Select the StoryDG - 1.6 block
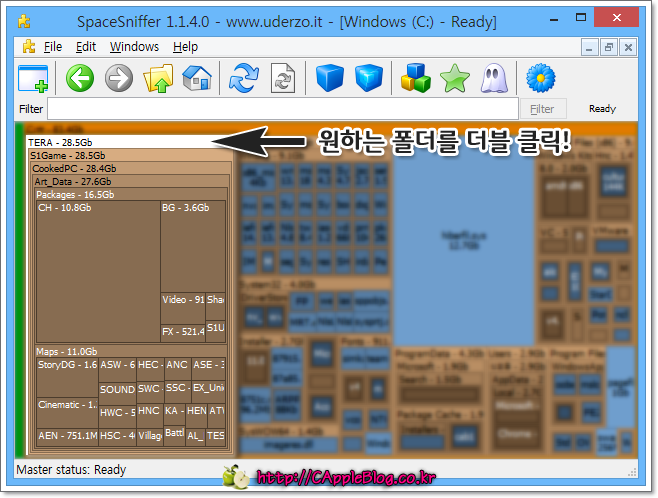Screen dimensions: 658x498 click(67, 378)
